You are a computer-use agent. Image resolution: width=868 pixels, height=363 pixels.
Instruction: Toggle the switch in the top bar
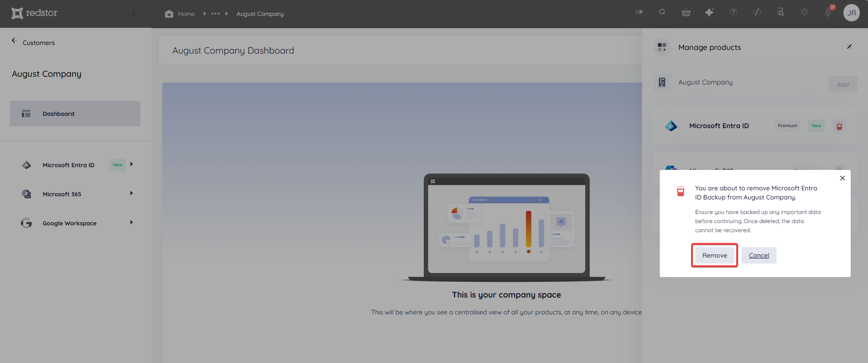[x=639, y=12]
